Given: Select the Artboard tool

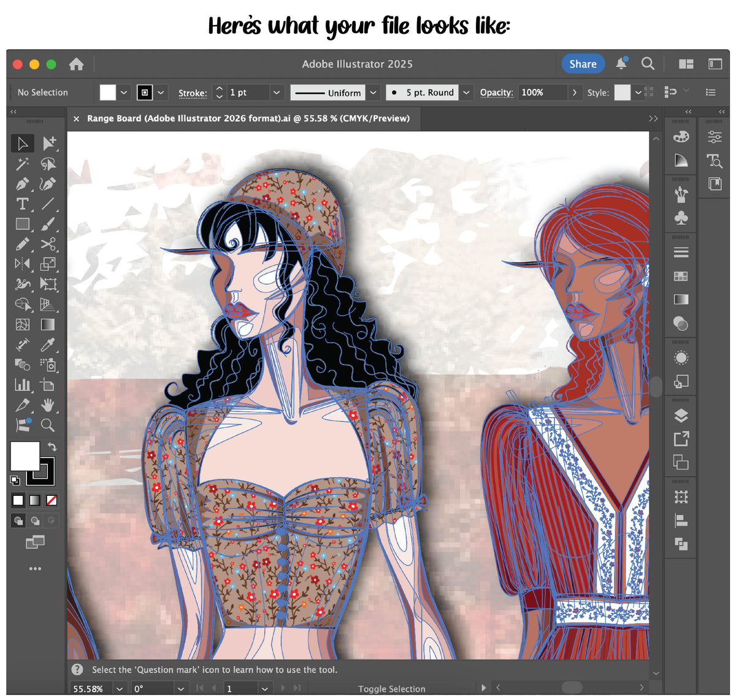Looking at the screenshot, I should [48, 385].
